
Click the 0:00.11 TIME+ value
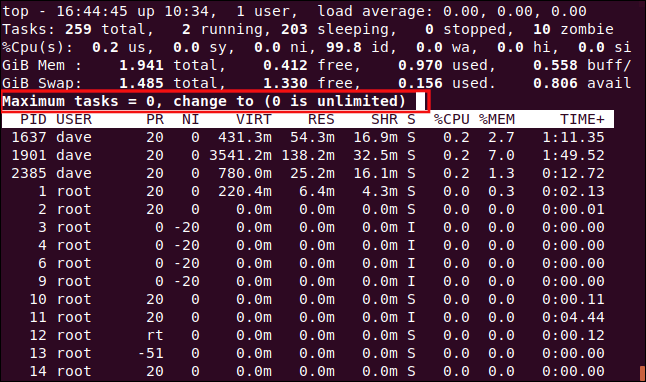(x=573, y=299)
